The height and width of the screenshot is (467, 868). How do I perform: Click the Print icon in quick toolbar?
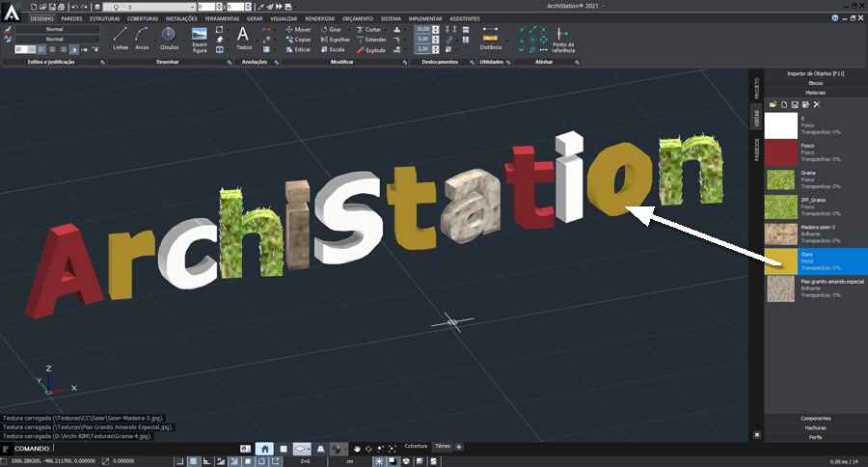coord(61,7)
